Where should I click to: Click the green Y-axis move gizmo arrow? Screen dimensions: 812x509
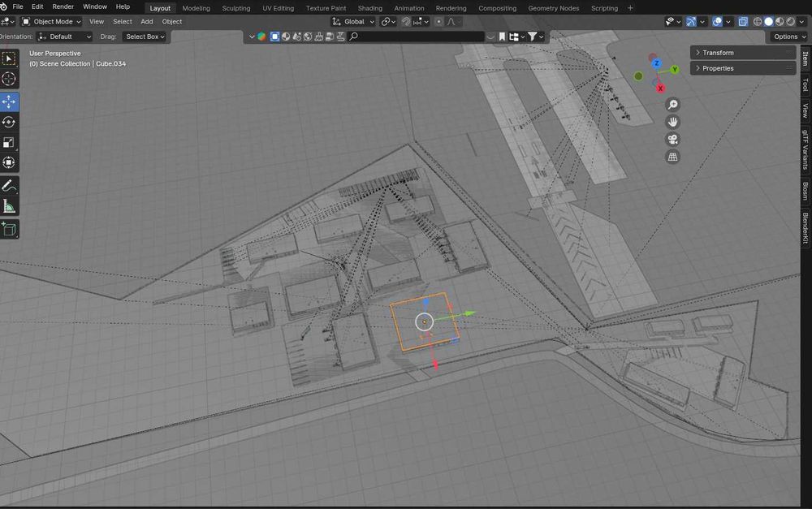[469, 313]
